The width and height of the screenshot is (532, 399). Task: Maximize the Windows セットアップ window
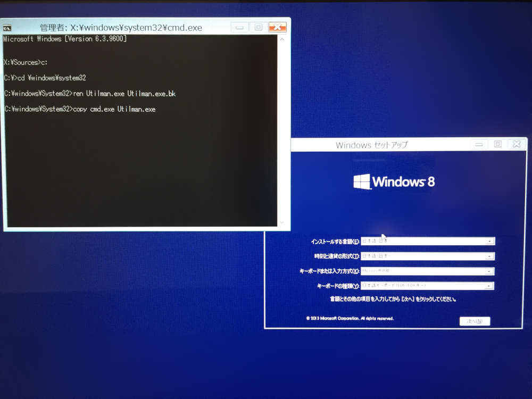coord(498,144)
